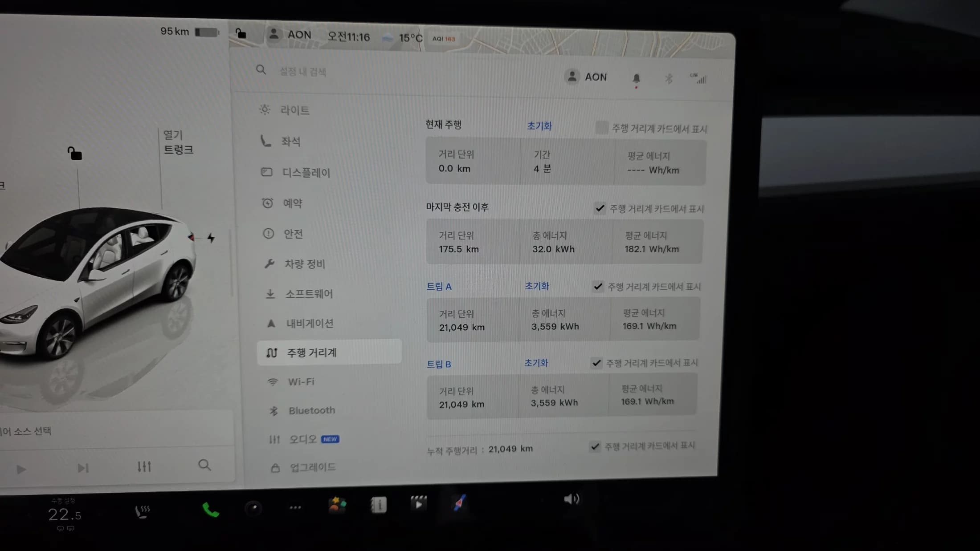Uncheck 마지막 충전 이후 card display checkbox
The image size is (980, 551).
pos(600,208)
